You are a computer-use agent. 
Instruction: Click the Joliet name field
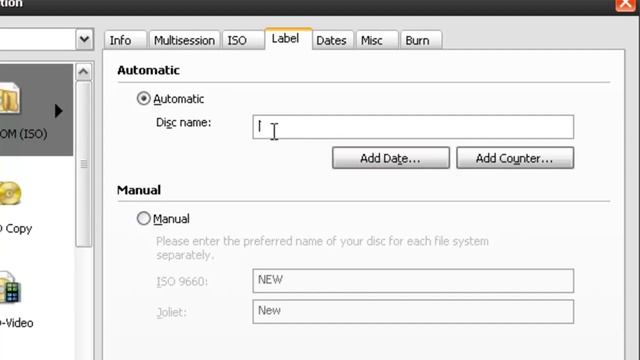pos(413,311)
